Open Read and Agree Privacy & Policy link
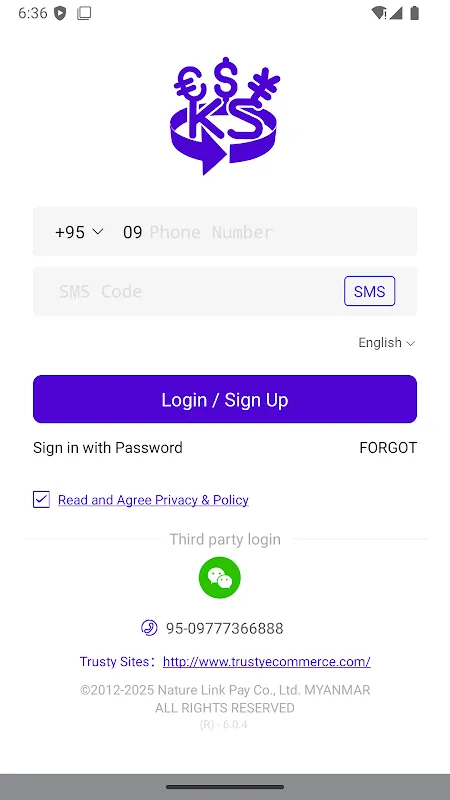This screenshot has width=450, height=800. pos(153,500)
